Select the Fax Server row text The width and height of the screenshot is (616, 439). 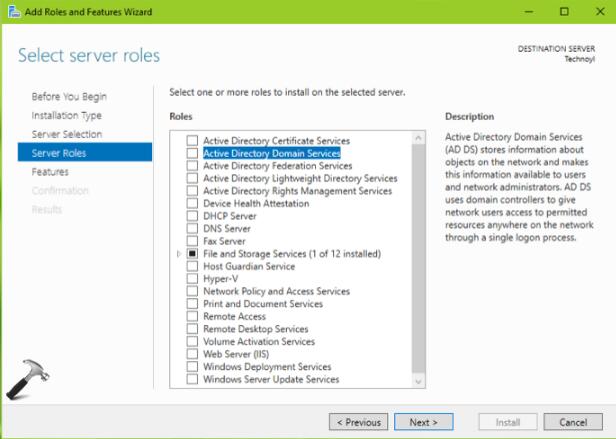pyautogui.click(x=224, y=241)
